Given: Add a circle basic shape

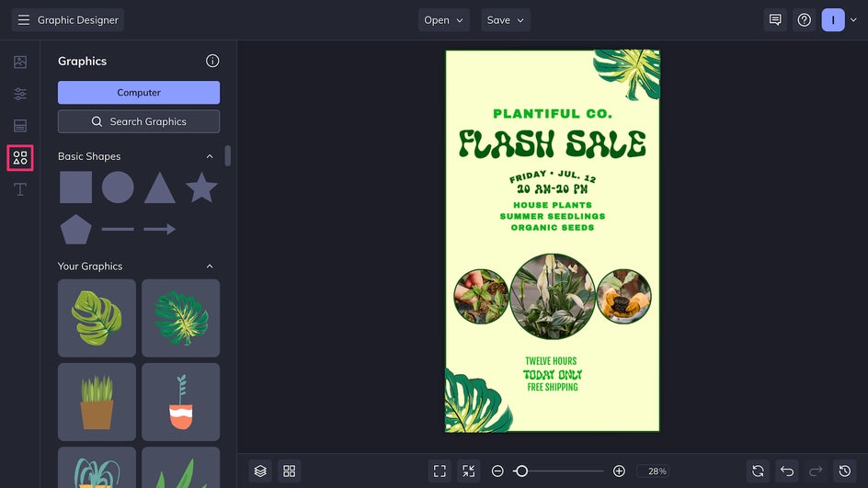Looking at the screenshot, I should (x=118, y=187).
